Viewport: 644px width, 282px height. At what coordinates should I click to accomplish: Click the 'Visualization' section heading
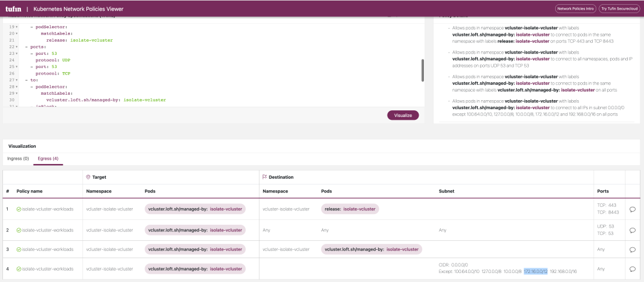click(x=22, y=146)
